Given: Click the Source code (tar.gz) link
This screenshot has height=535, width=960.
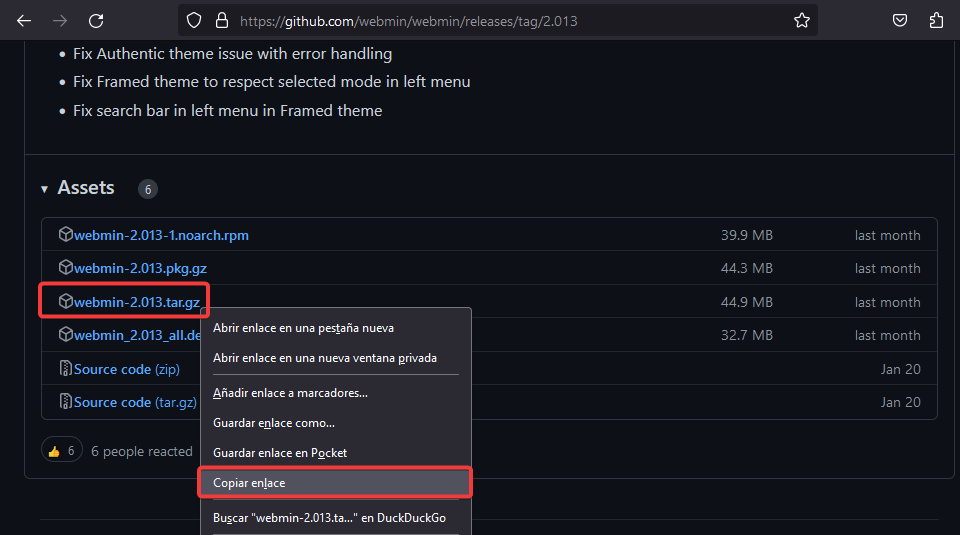Looking at the screenshot, I should pyautogui.click(x=134, y=402).
